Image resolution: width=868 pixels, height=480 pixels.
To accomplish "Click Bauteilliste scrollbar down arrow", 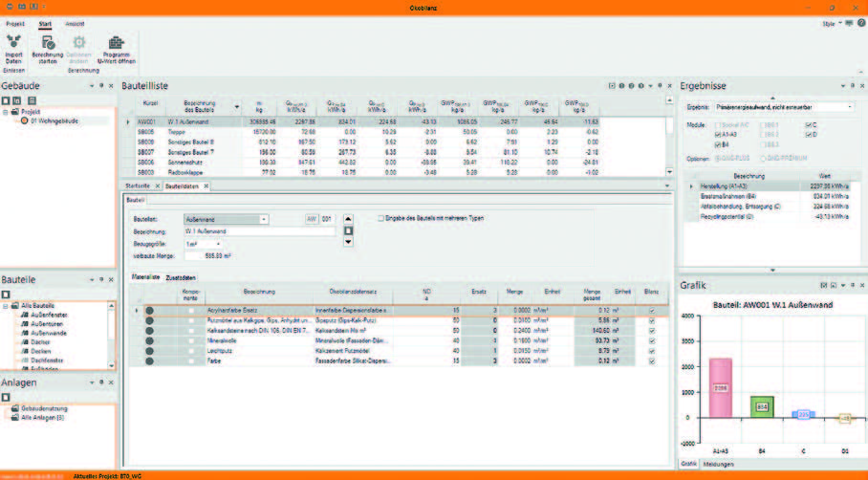I will click(669, 172).
